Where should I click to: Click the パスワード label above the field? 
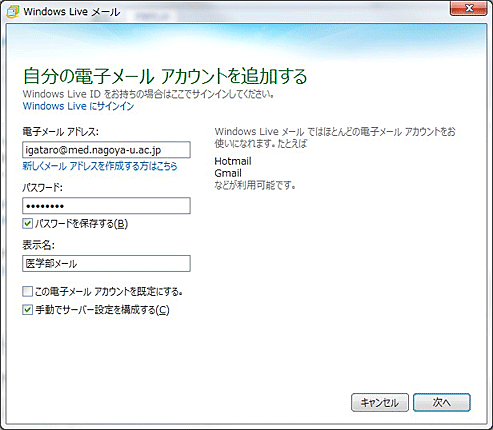coord(42,188)
